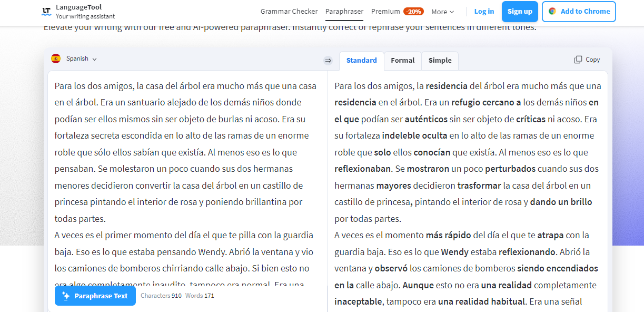The height and width of the screenshot is (312, 644).
Task: Click the sparkle icon on Paraphrase Text
Action: pyautogui.click(x=66, y=296)
